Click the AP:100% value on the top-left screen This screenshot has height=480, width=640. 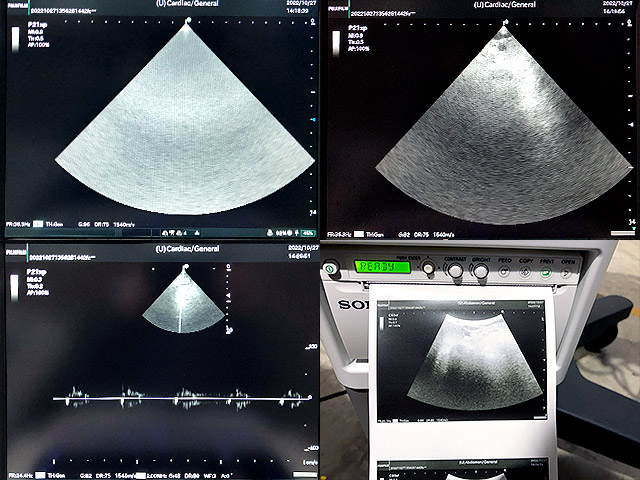coord(38,45)
